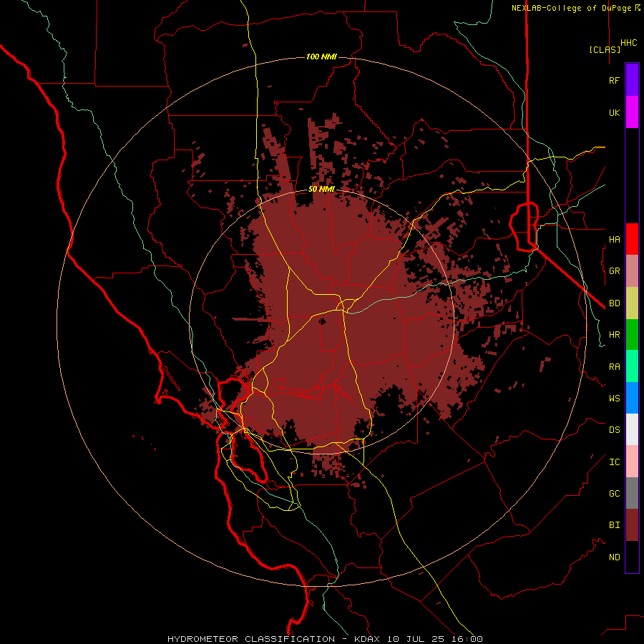Click the RA legend label
Screen dimensions: 644x644
[x=614, y=366]
